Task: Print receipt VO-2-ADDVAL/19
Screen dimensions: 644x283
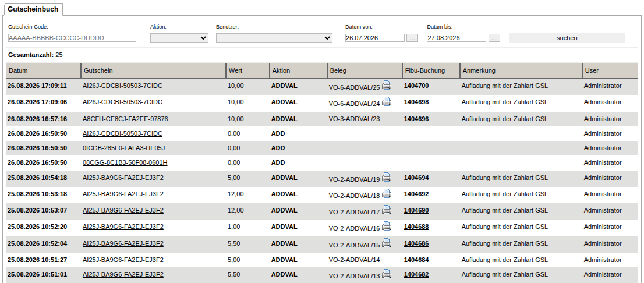Action: [387, 177]
